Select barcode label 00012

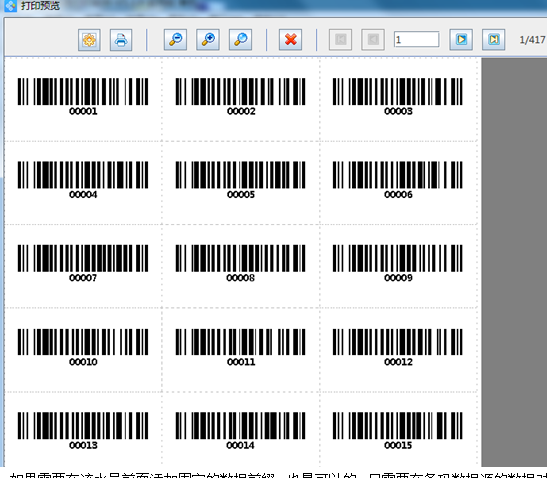(x=398, y=347)
